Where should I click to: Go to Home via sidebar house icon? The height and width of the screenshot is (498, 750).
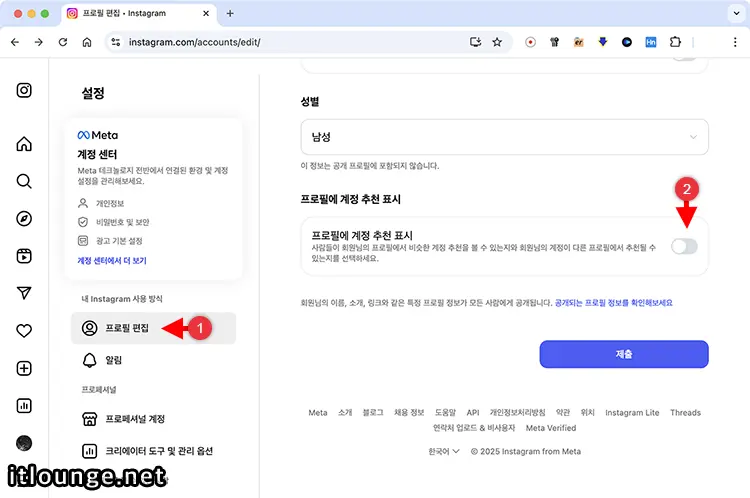[24, 144]
